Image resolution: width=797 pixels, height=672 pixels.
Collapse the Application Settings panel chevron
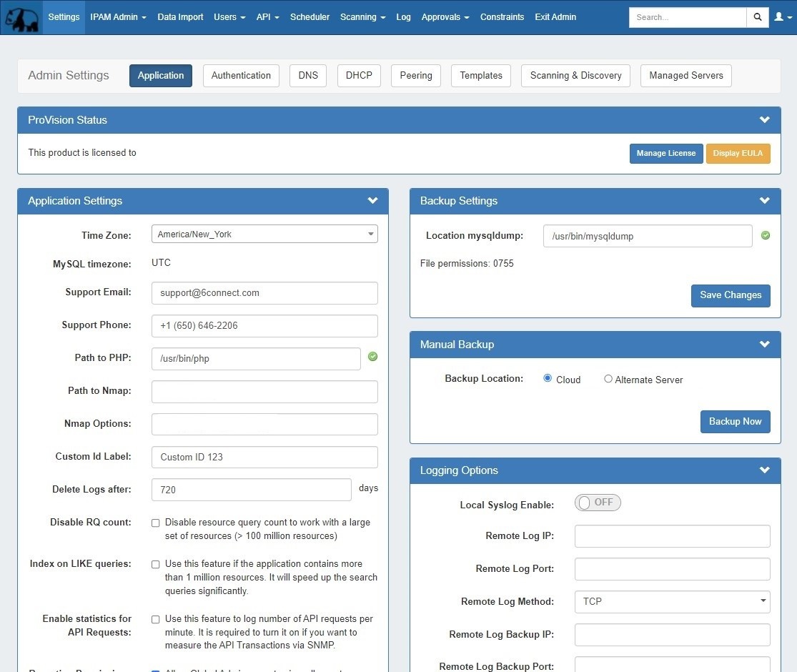tap(372, 201)
